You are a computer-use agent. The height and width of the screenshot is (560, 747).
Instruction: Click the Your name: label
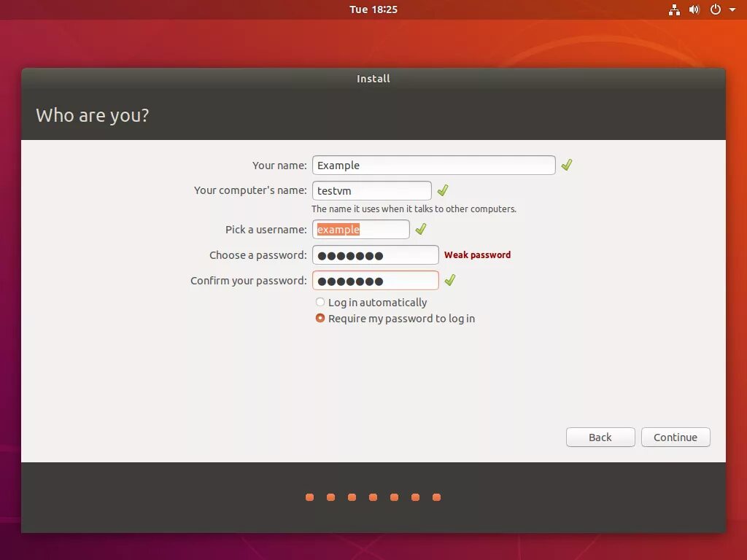coord(279,166)
